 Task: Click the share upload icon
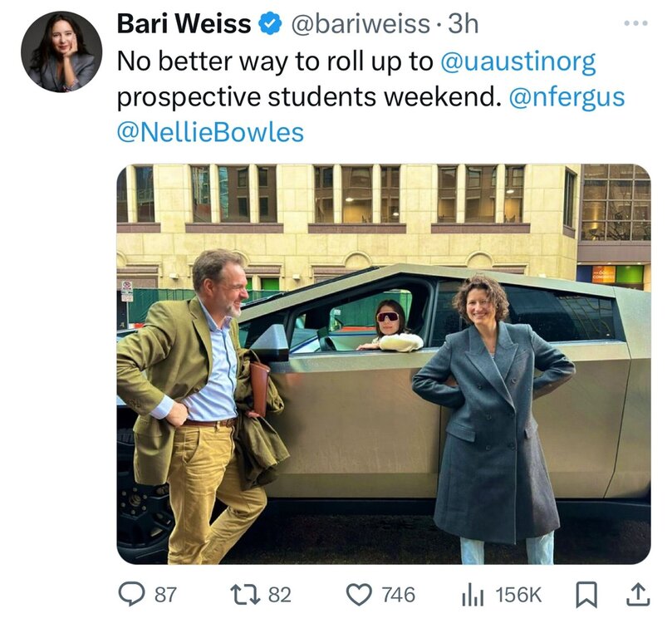pyautogui.click(x=638, y=595)
